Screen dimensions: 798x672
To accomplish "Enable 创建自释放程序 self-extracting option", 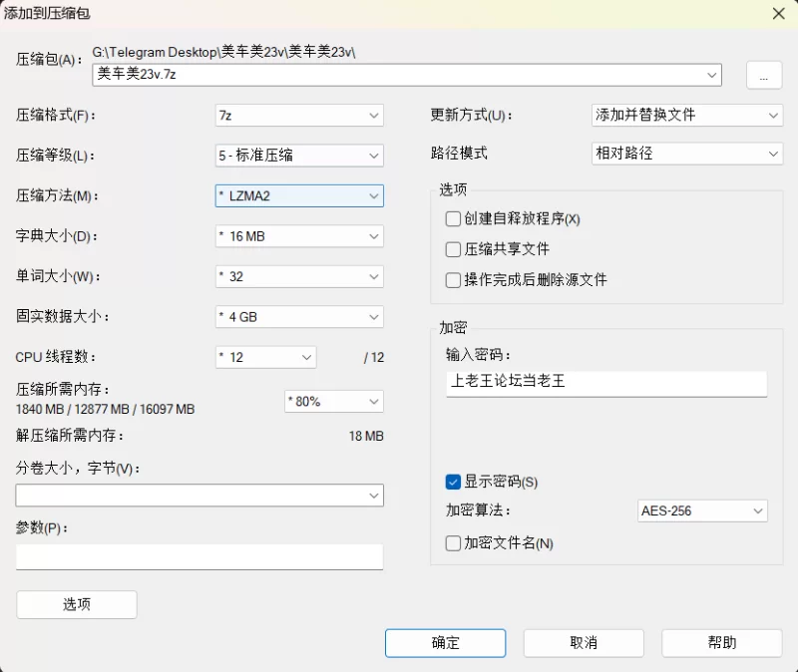I will (453, 218).
